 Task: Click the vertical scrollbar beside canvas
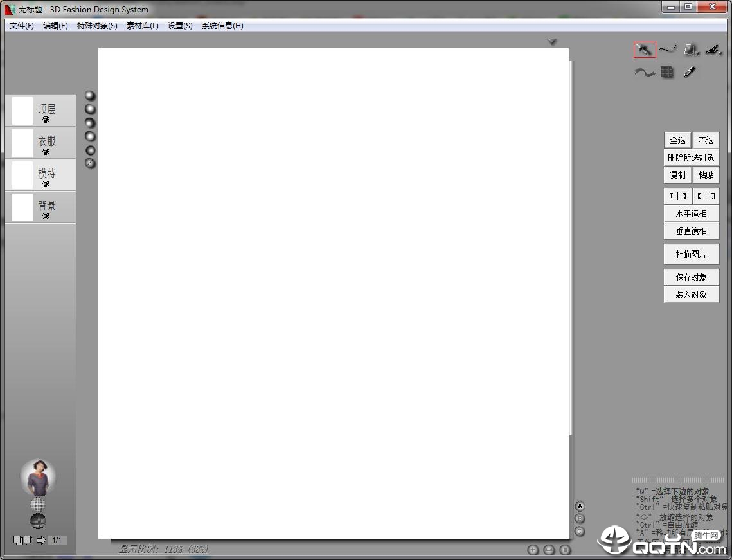tap(571, 248)
